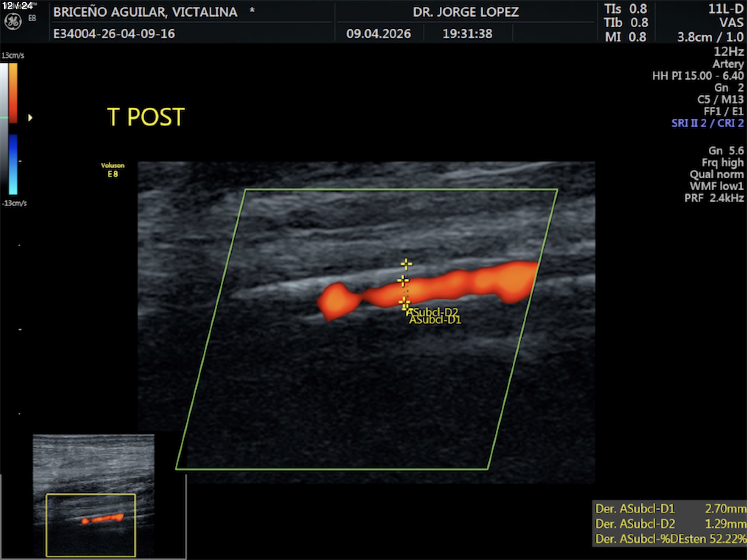The height and width of the screenshot is (560, 747).
Task: Click patient name BRICEÑO AGUILAR, VICTALINA
Action: pyautogui.click(x=145, y=12)
